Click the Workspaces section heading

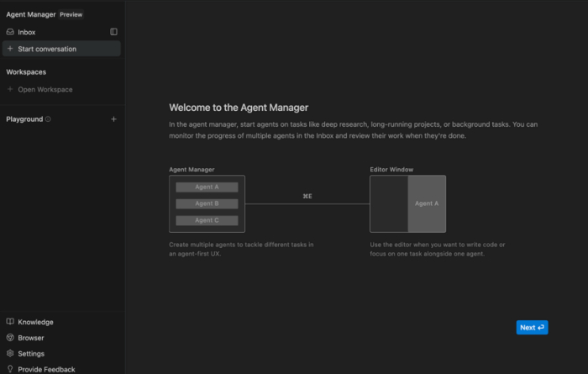pyautogui.click(x=26, y=72)
